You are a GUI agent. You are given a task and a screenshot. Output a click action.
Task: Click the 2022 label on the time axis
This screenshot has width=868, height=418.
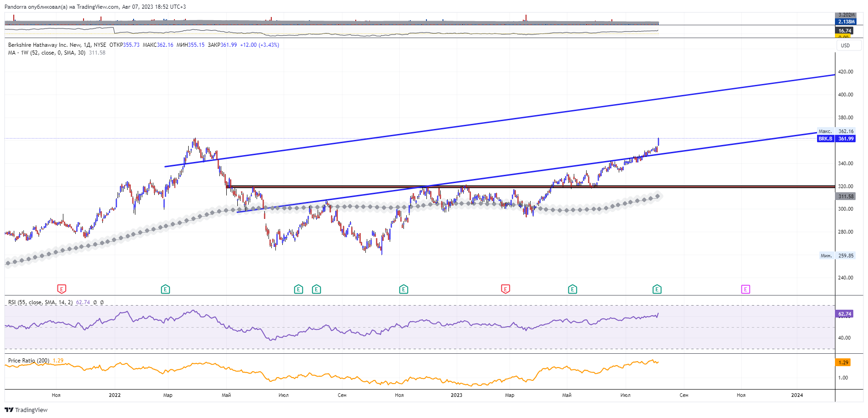pos(115,395)
